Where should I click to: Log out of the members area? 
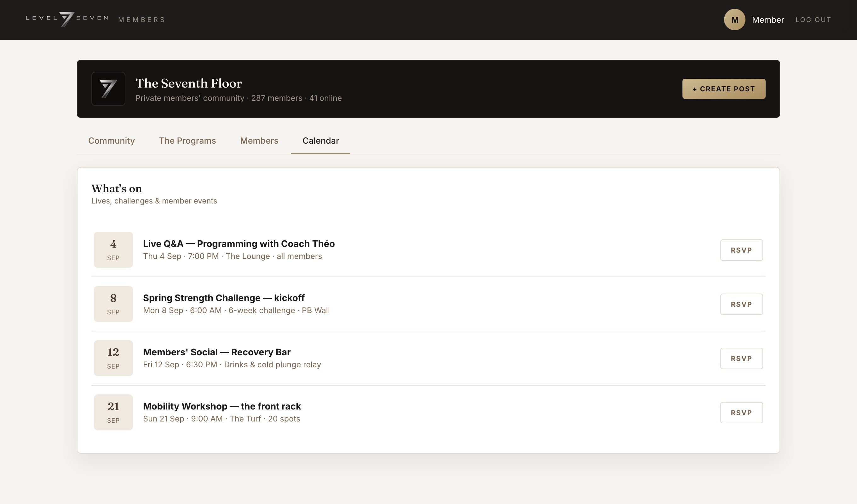pos(813,20)
